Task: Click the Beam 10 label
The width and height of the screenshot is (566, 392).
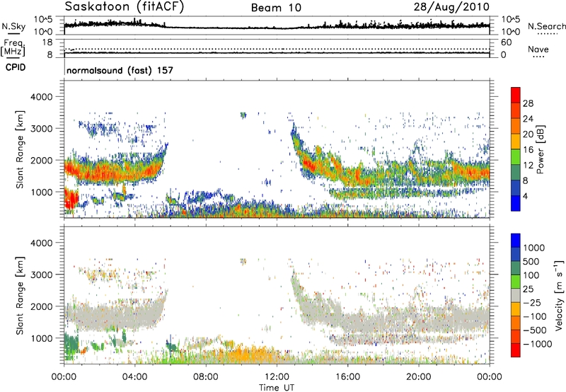Action: pos(276,8)
